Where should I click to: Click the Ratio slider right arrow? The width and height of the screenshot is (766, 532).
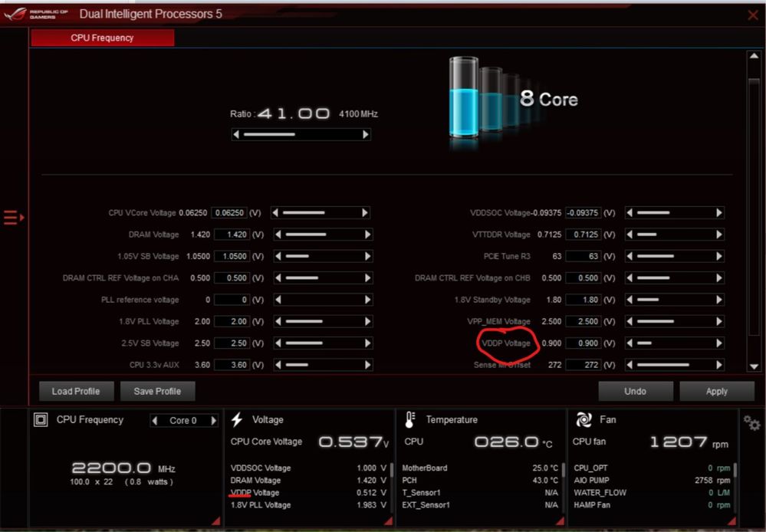(367, 134)
